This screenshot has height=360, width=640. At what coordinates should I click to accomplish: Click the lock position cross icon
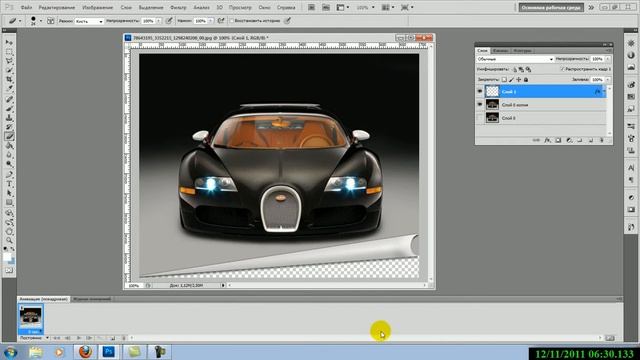point(519,80)
